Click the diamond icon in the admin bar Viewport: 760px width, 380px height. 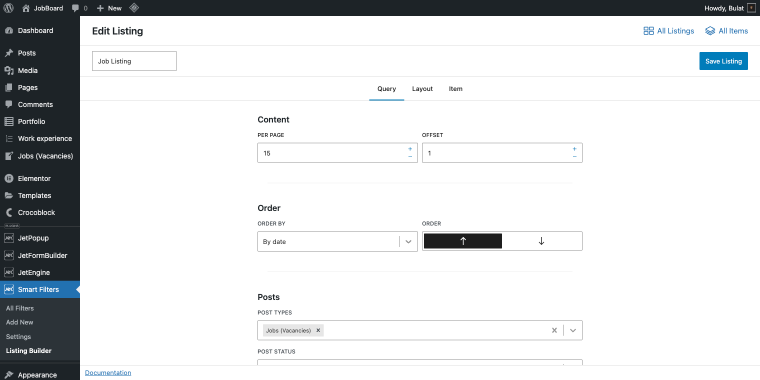[x=134, y=8]
